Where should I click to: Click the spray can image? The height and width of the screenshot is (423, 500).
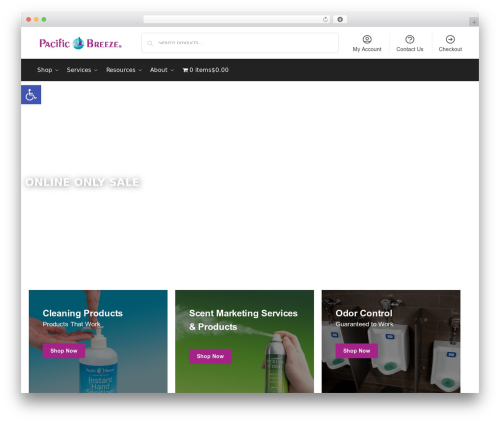275,363
